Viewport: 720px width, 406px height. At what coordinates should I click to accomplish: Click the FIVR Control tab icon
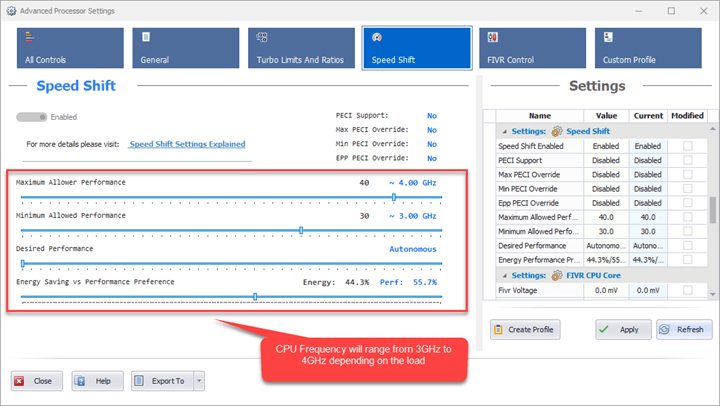coord(493,37)
